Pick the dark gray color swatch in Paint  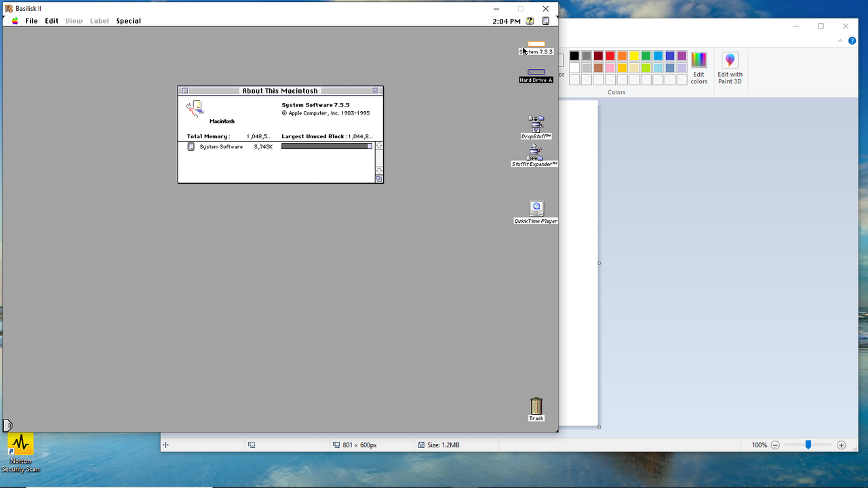tap(587, 56)
